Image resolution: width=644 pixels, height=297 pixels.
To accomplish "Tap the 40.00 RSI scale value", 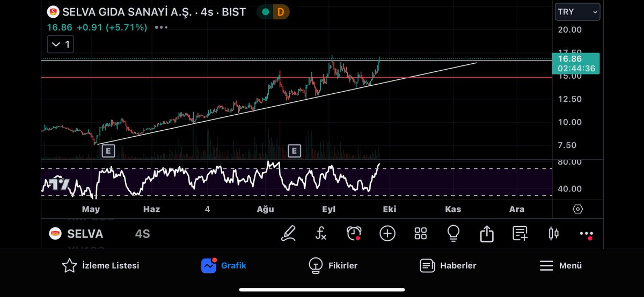I will [569, 189].
